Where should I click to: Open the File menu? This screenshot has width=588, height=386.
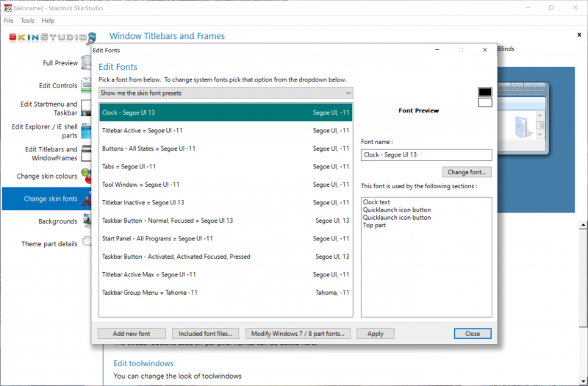tap(9, 21)
